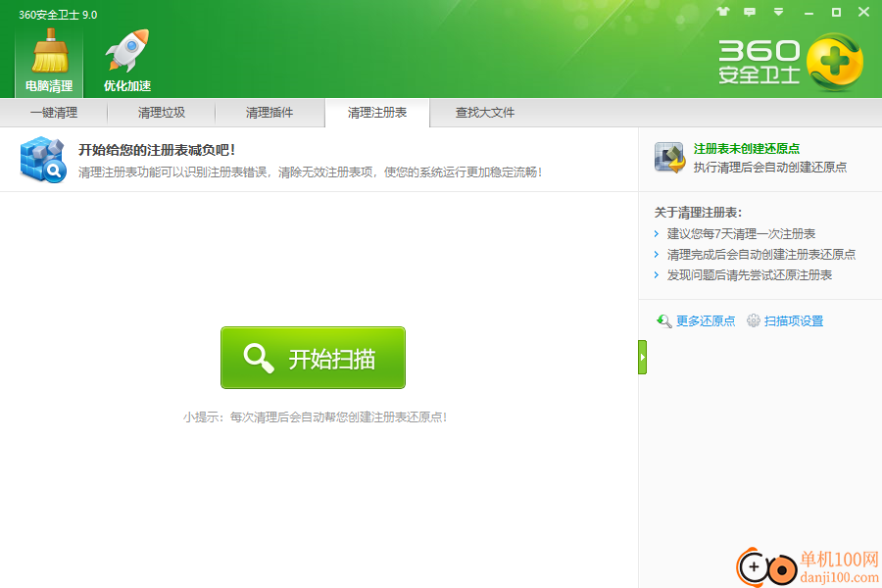Viewport: 882px width, 588px height.
Task: Click the 360安全卫士 logo
Action: (790, 62)
